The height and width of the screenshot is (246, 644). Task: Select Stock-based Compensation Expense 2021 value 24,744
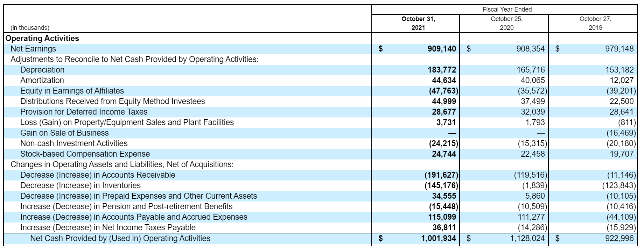(x=444, y=154)
